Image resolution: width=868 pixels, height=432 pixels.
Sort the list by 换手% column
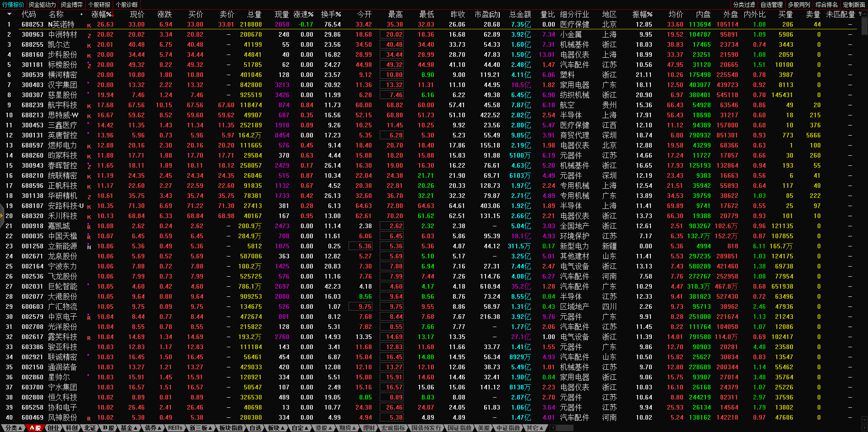pos(331,14)
